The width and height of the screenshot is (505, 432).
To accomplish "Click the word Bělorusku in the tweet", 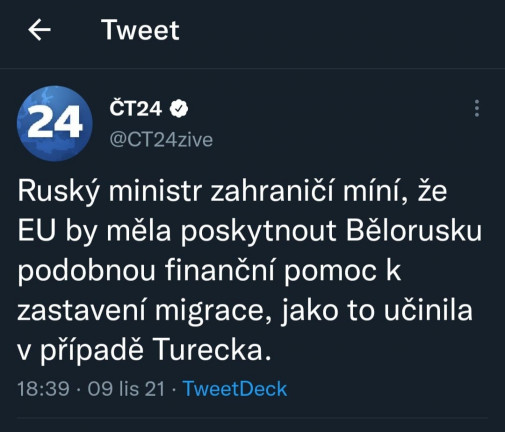I will click(414, 231).
